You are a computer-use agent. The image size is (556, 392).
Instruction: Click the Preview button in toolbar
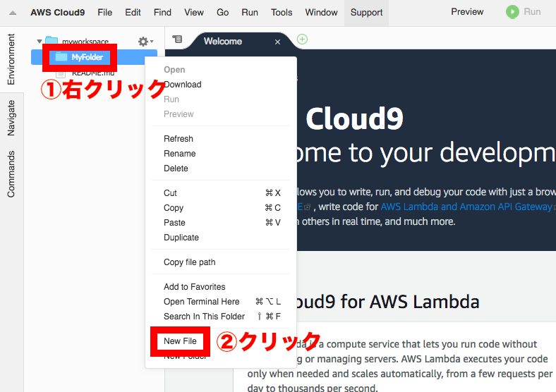click(x=467, y=12)
